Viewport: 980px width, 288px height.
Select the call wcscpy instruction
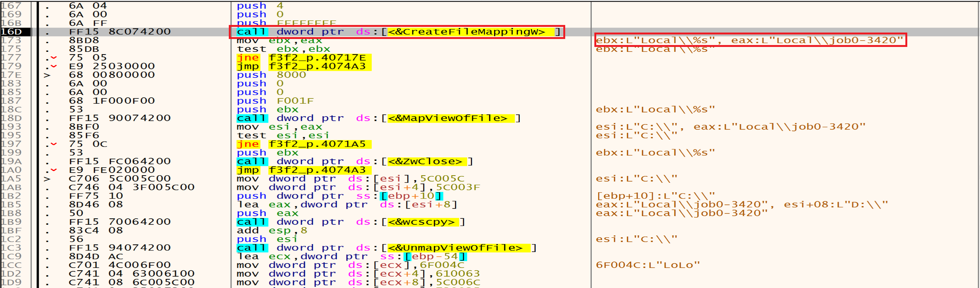pyautogui.click(x=351, y=222)
